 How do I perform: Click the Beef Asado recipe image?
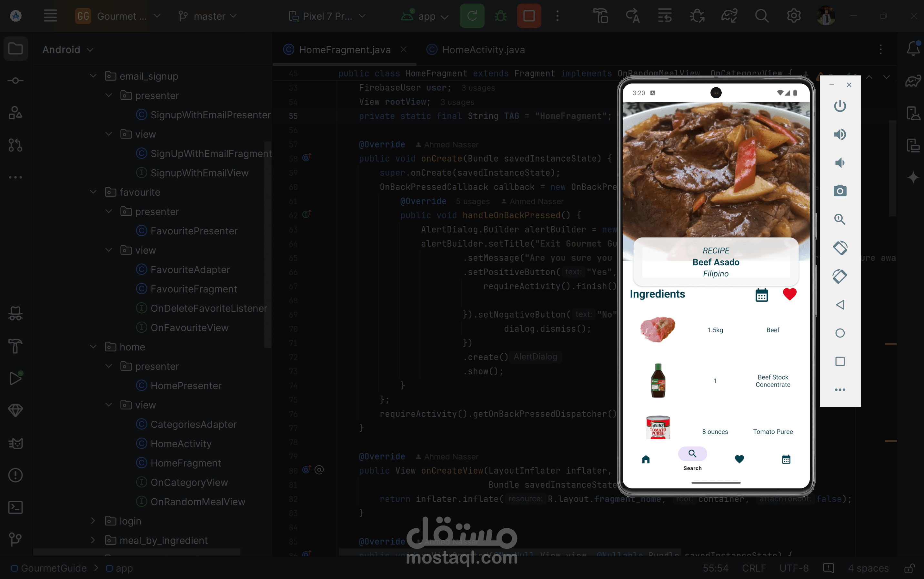(x=715, y=169)
